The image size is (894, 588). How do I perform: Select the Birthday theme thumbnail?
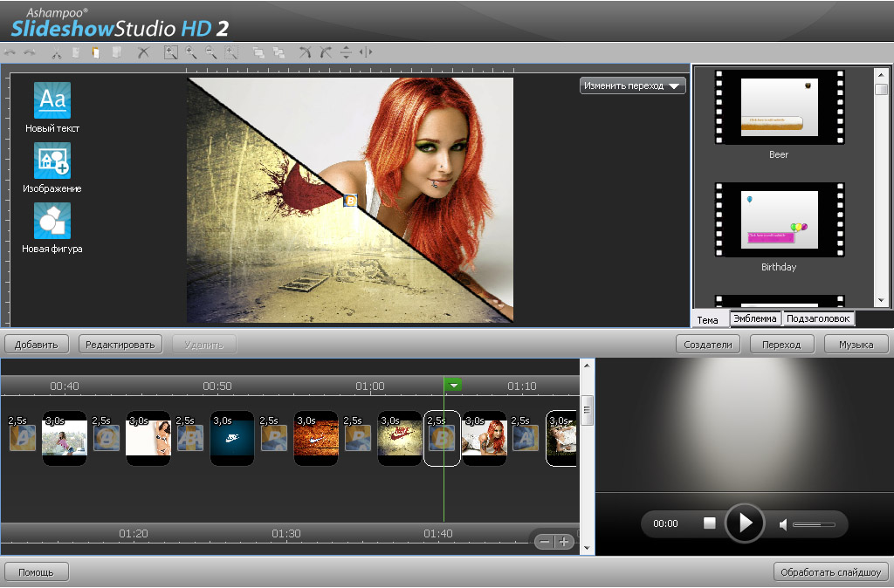[780, 220]
